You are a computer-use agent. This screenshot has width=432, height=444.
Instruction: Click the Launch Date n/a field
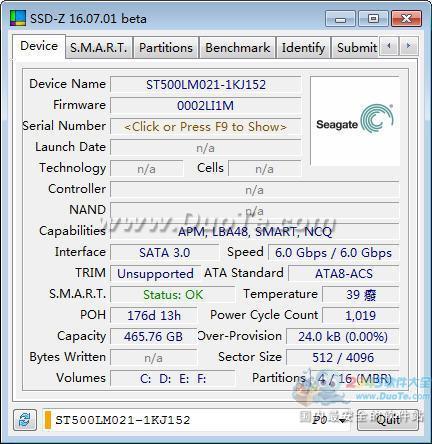(206, 148)
